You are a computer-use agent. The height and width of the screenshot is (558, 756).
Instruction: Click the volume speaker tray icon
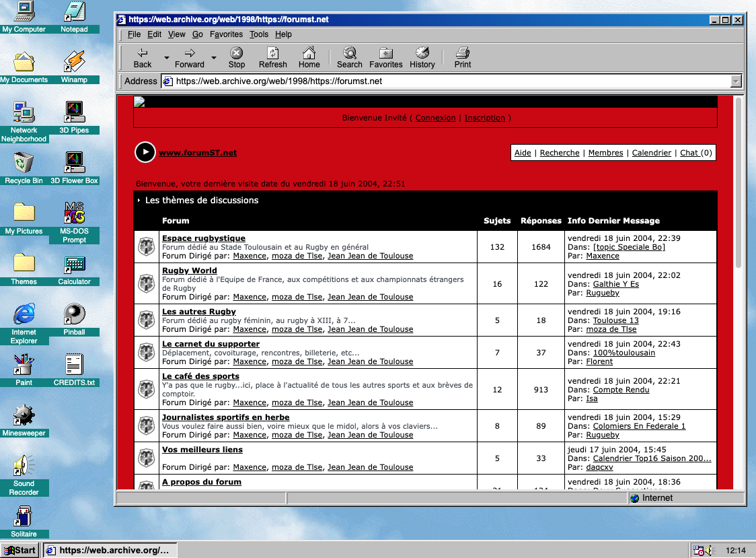point(709,551)
